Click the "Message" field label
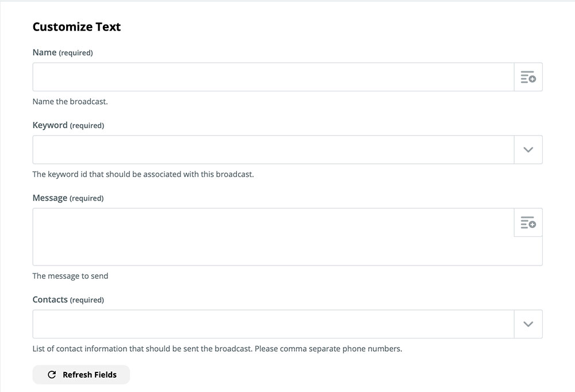The height and width of the screenshot is (392, 575). coord(50,198)
